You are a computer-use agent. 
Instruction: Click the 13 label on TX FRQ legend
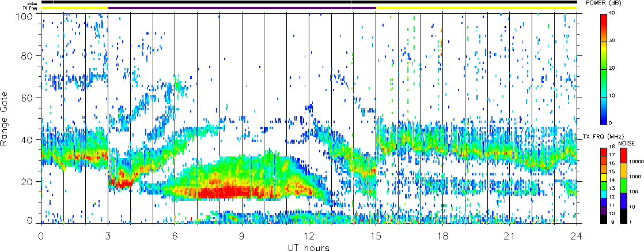pos(612,189)
